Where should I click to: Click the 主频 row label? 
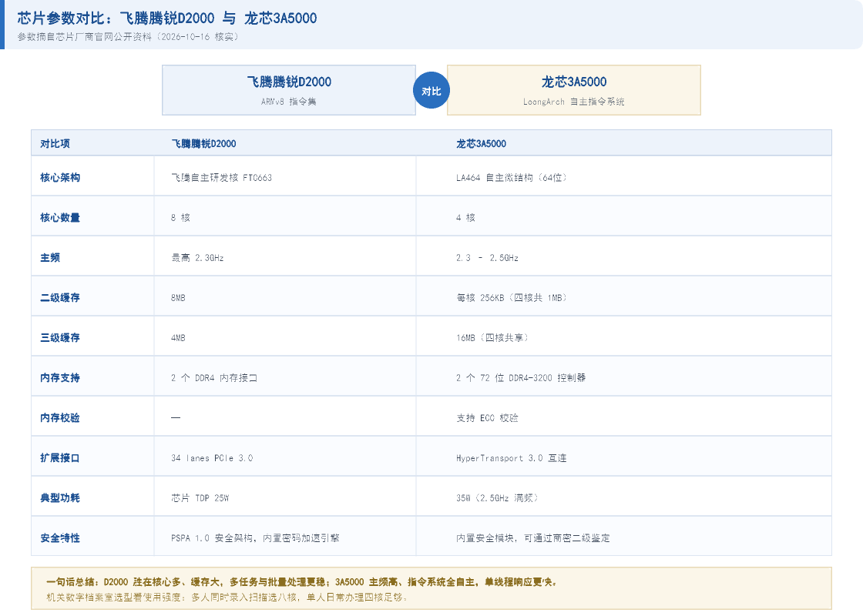50,258
